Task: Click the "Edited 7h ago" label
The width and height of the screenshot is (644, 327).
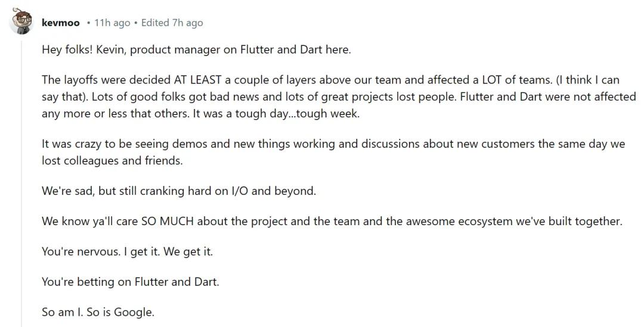Action: (x=172, y=23)
